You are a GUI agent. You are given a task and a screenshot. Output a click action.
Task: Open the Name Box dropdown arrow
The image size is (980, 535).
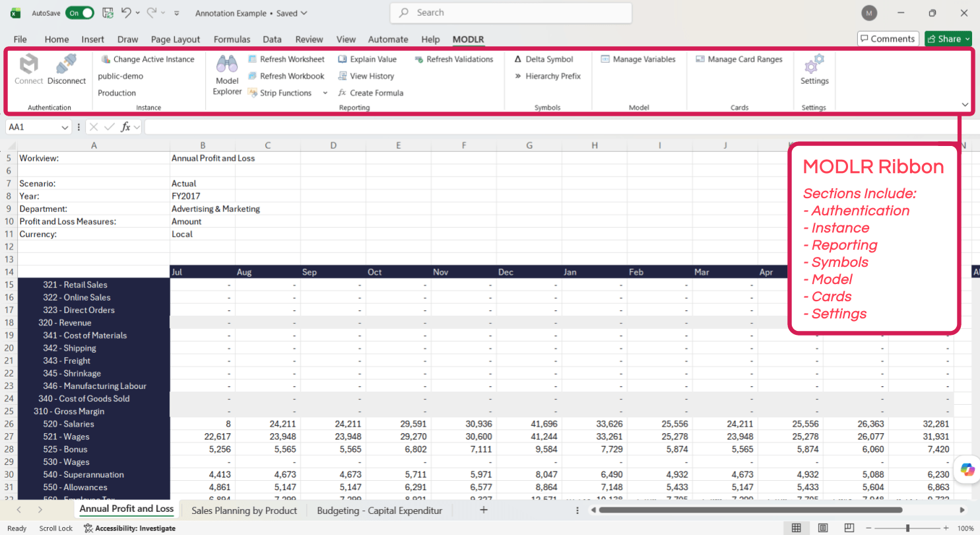pos(65,127)
